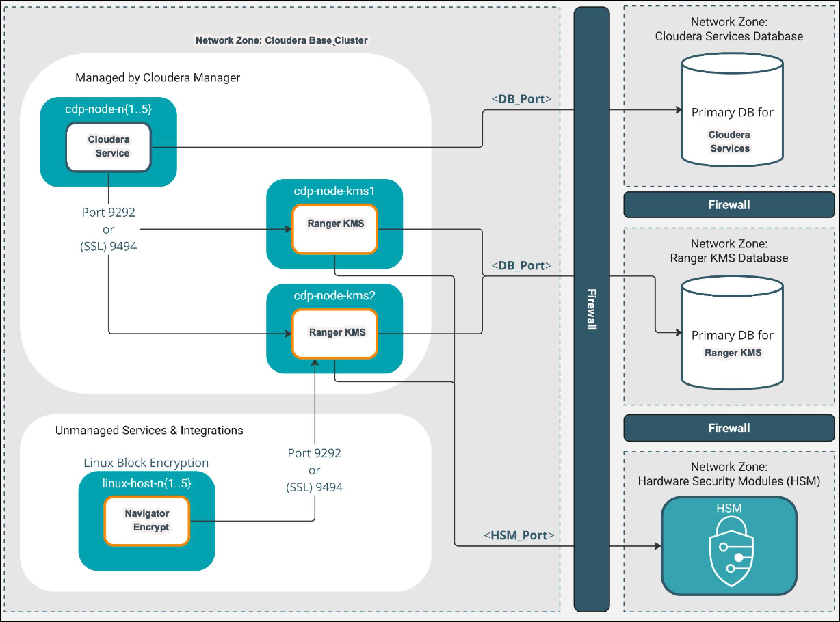Click the DB_Port label near Cloudera Service line
Image resolution: width=840 pixels, height=622 pixels.
pyautogui.click(x=521, y=99)
